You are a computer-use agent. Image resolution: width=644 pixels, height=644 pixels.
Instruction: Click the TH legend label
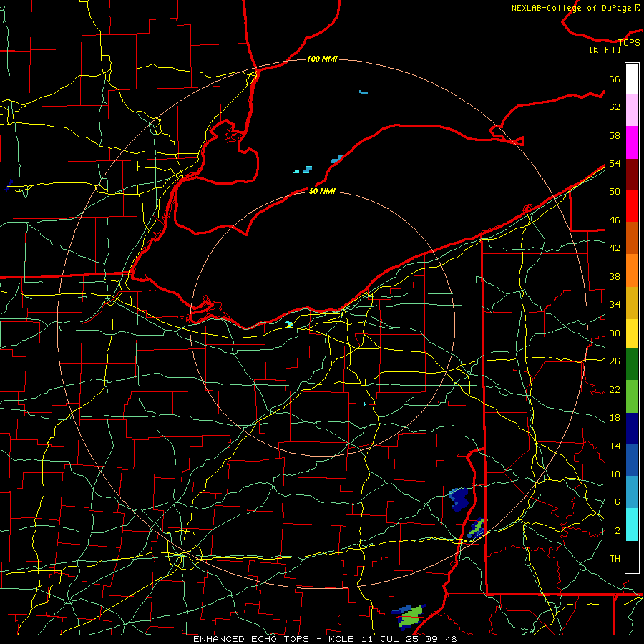point(615,559)
